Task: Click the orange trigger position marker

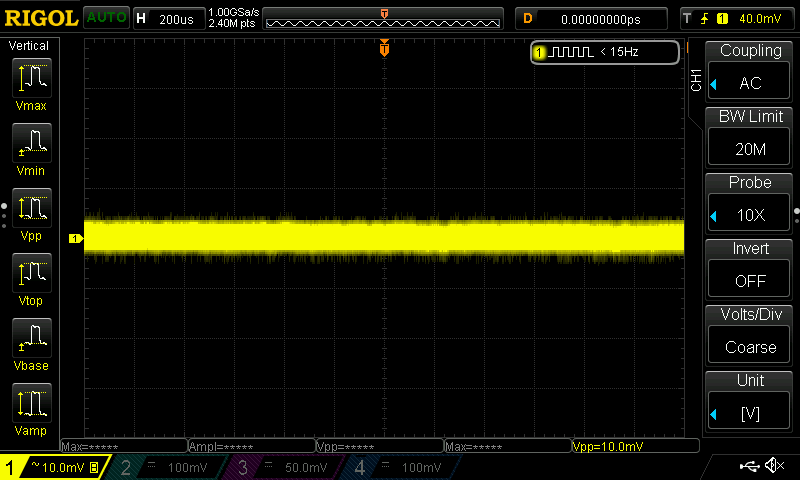Action: 384,49
